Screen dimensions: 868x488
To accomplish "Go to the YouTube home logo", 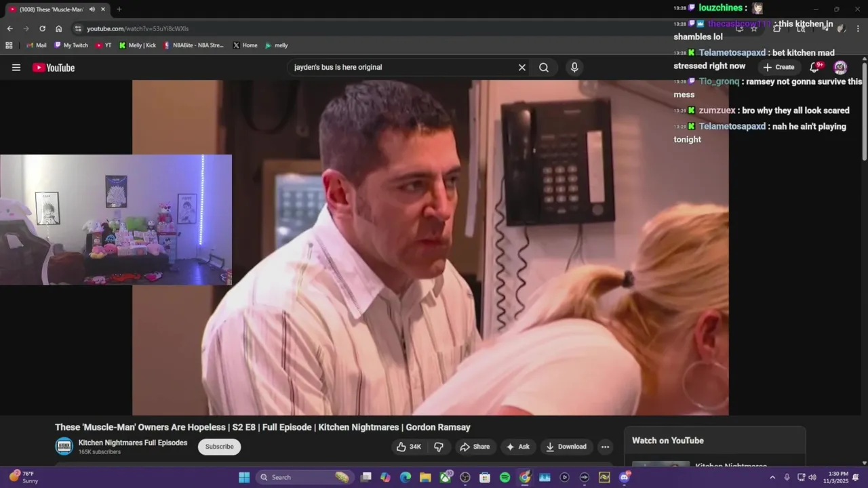I will pos(54,67).
